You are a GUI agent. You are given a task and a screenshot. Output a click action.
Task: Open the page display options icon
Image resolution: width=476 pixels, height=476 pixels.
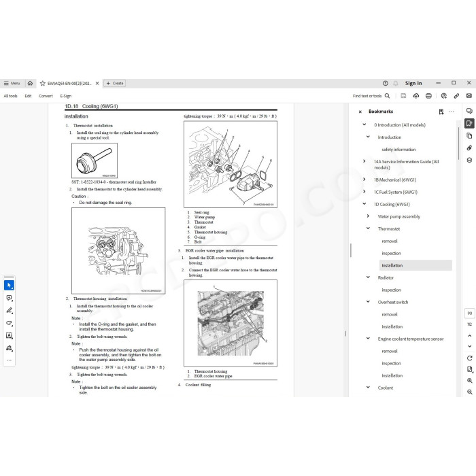470,369
